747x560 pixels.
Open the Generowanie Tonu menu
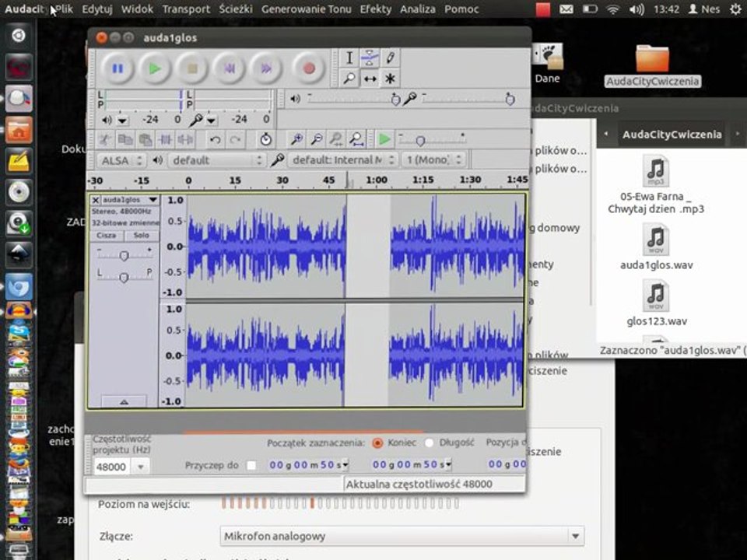point(307,9)
